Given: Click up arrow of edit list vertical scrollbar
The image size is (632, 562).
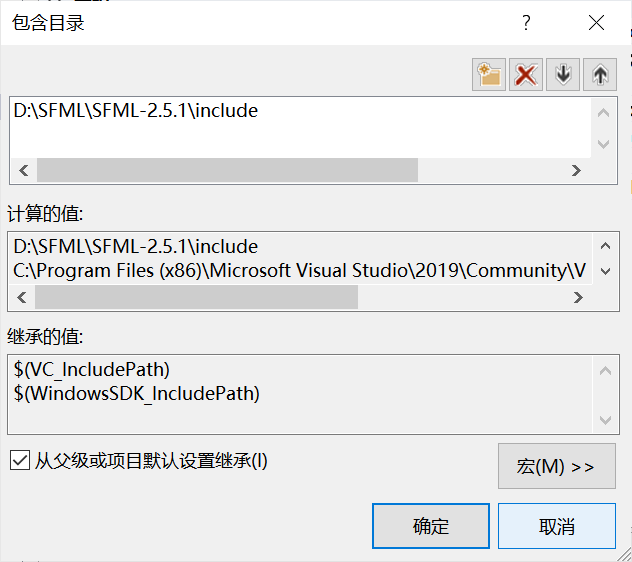Looking at the screenshot, I should click(603, 113).
